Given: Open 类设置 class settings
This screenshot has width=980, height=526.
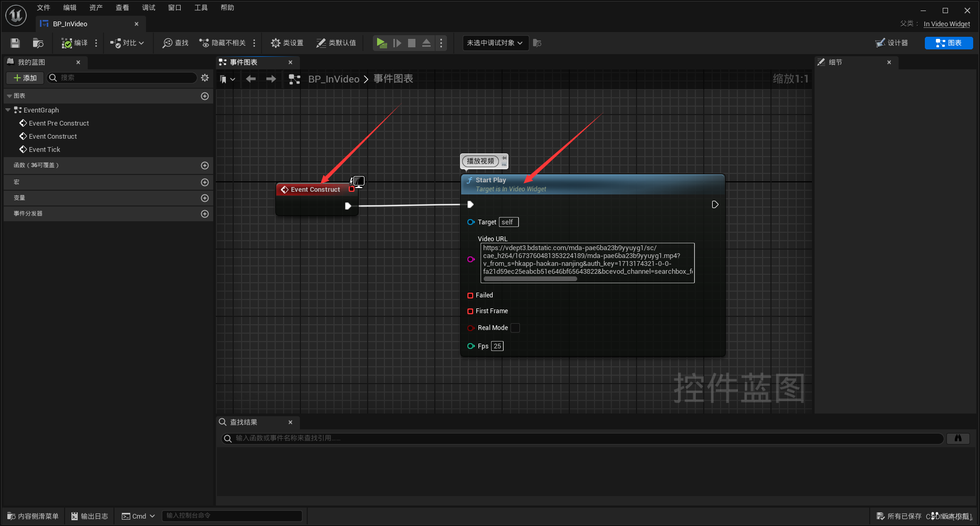Looking at the screenshot, I should click(x=287, y=43).
